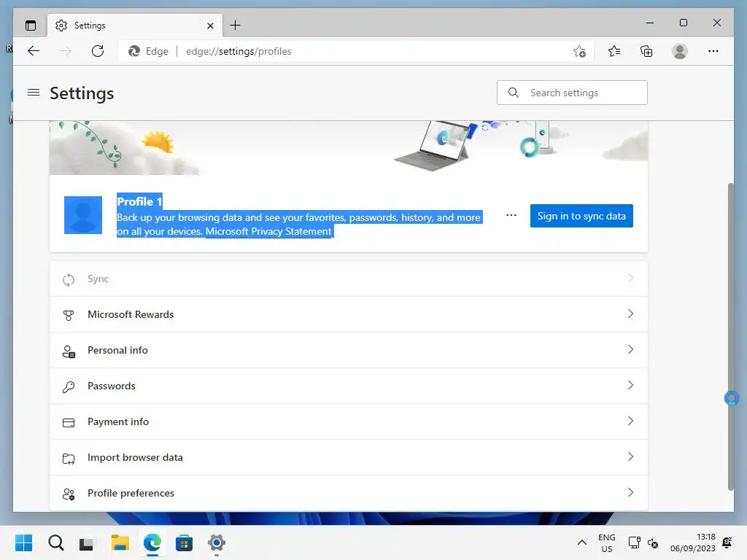The height and width of the screenshot is (560, 747).
Task: Open taskbar Search
Action: click(x=55, y=542)
